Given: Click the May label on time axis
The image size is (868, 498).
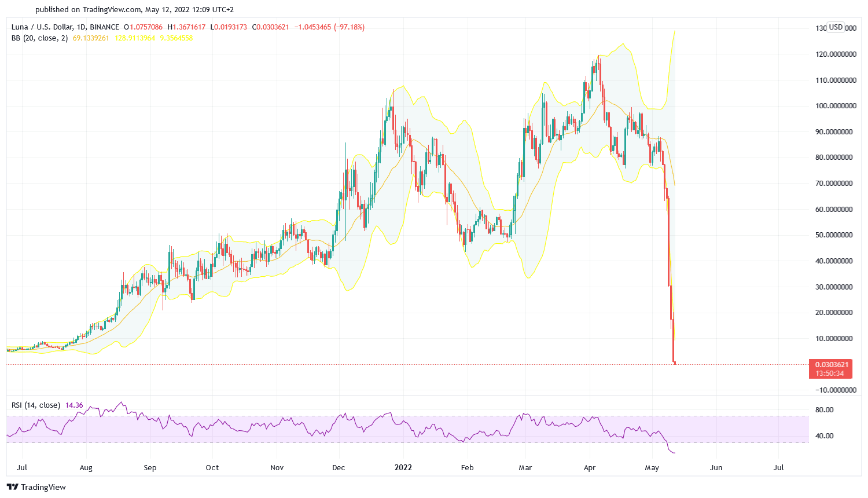Looking at the screenshot, I should point(652,468).
